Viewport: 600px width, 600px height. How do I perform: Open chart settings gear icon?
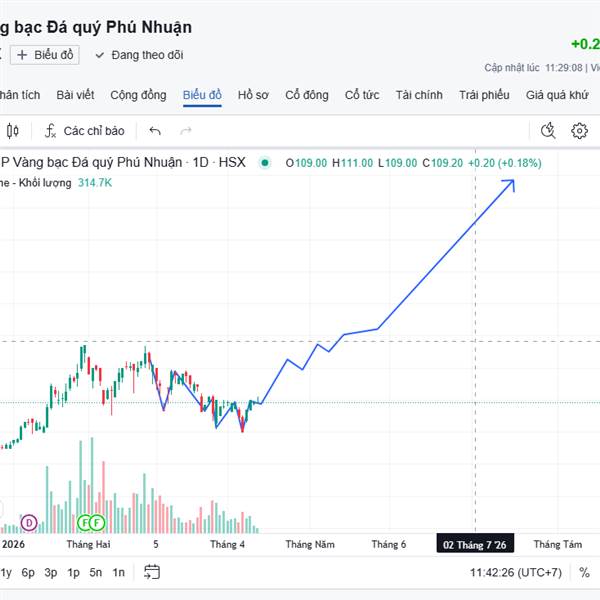coord(579,130)
